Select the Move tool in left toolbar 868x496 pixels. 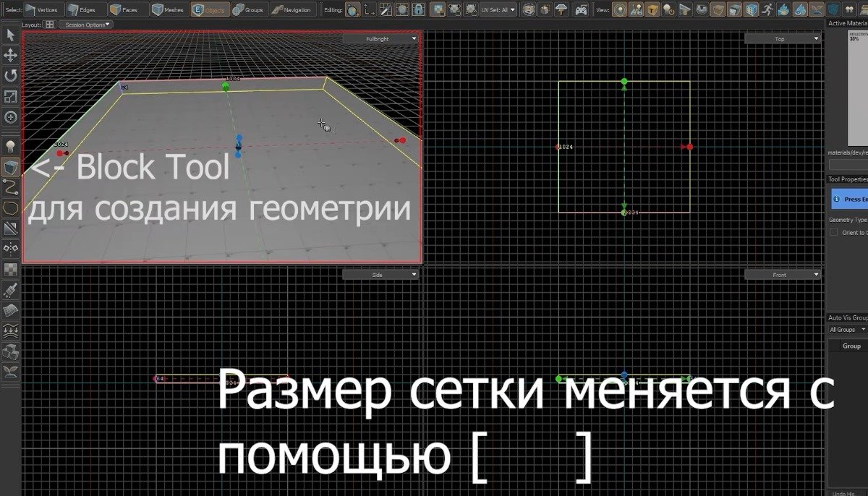click(x=10, y=54)
